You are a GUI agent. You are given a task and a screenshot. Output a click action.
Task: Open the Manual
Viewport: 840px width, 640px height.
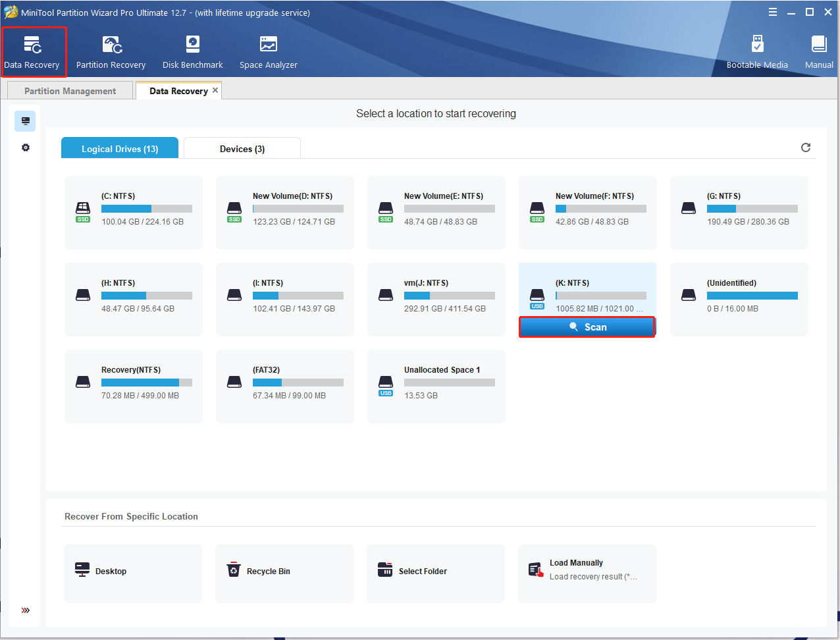point(819,53)
